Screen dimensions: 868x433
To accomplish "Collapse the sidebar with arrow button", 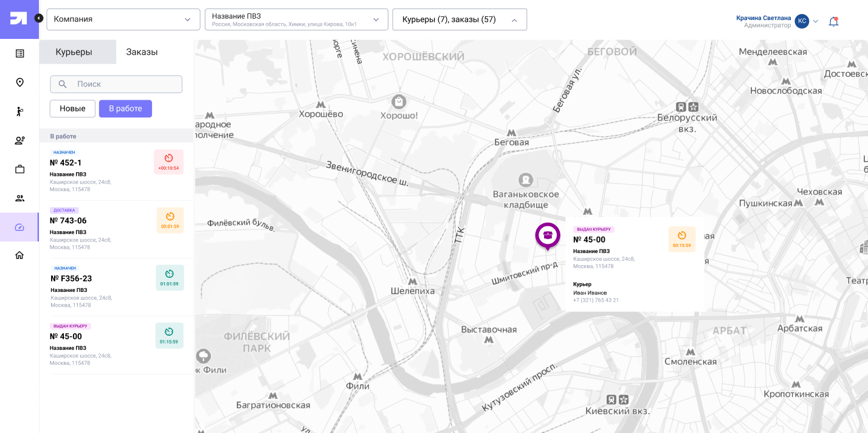I will click(x=39, y=18).
